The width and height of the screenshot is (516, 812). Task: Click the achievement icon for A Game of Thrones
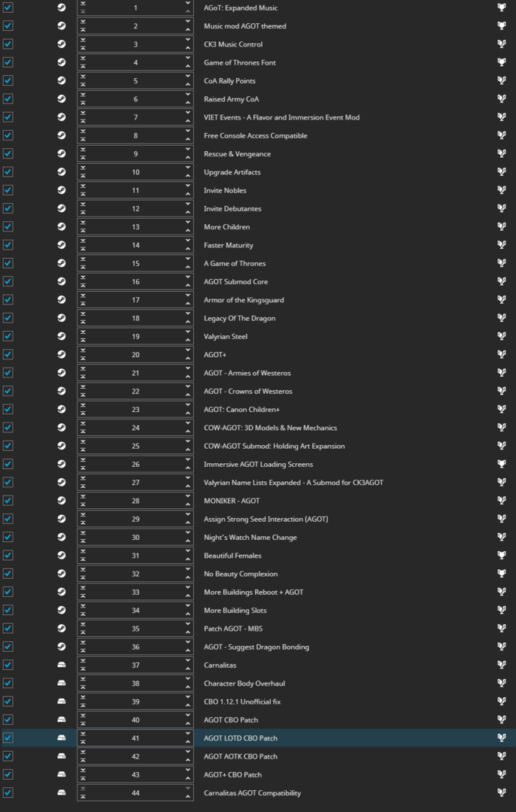[502, 263]
